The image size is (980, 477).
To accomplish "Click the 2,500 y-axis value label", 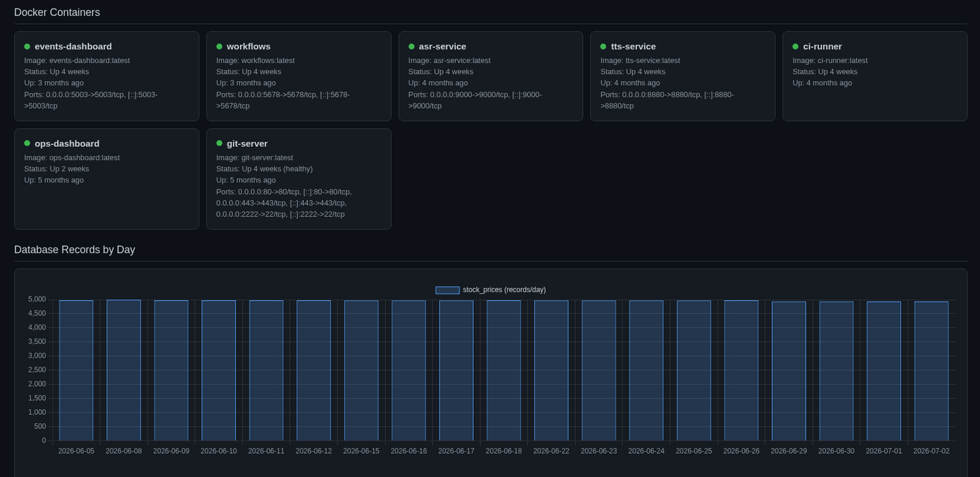I will click(37, 370).
